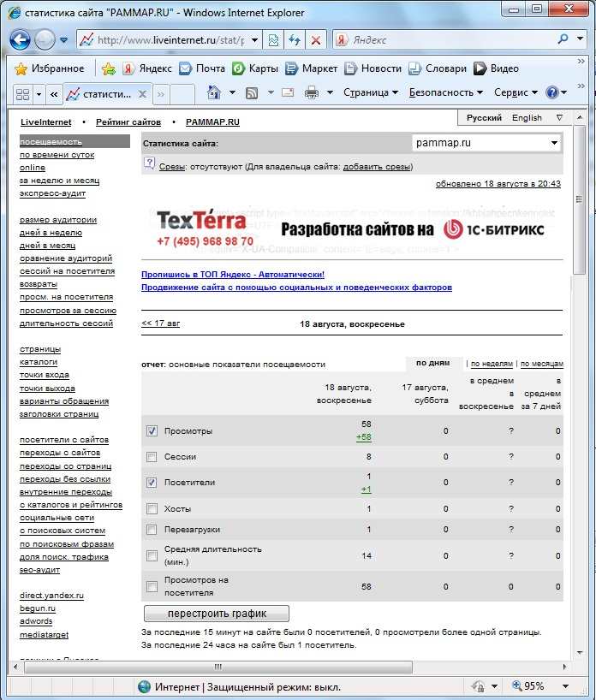The height and width of the screenshot is (700, 596).
Task: Check the Хосты checkbox
Action: click(152, 508)
